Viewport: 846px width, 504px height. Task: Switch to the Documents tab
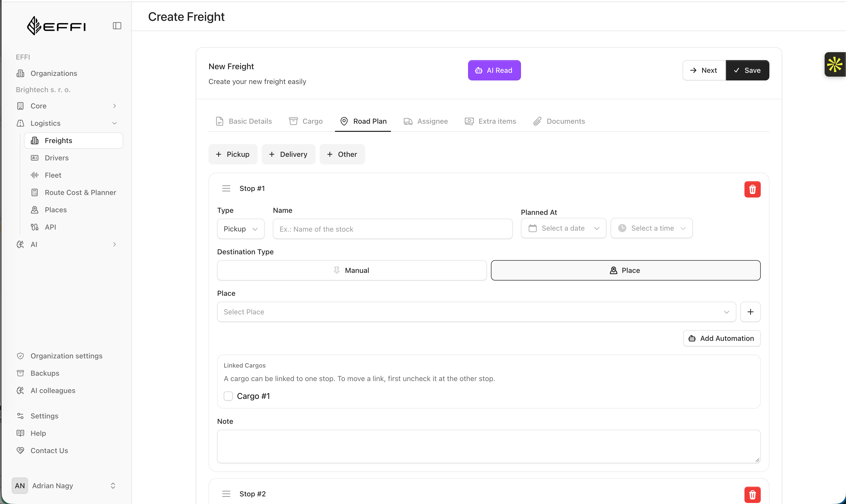pyautogui.click(x=559, y=121)
